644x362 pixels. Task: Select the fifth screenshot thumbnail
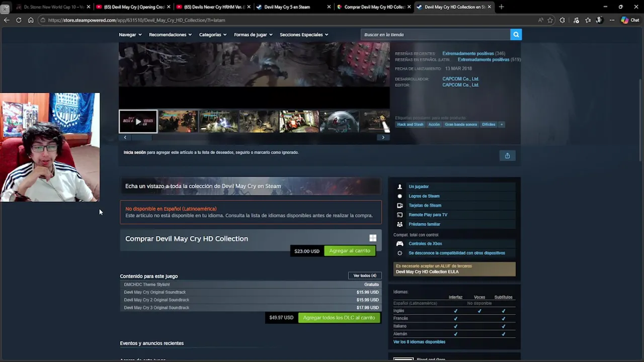coord(299,121)
